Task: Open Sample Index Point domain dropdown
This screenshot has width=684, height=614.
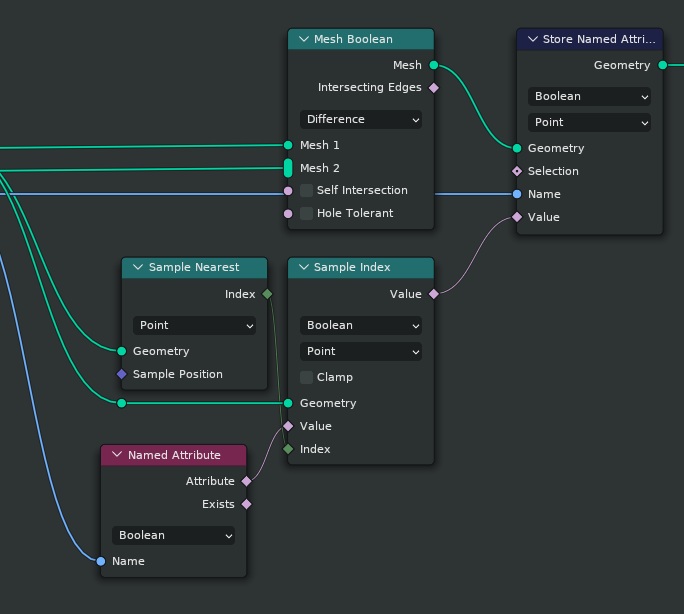Action: [x=361, y=351]
